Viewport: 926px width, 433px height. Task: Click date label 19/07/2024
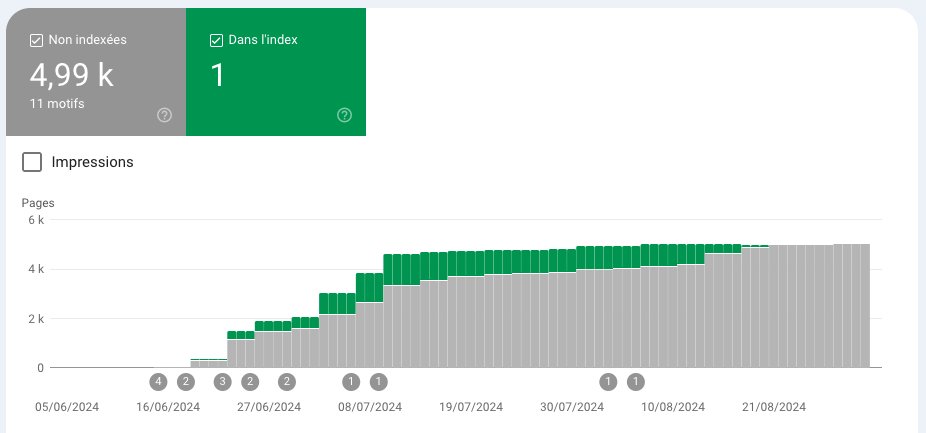tap(471, 407)
